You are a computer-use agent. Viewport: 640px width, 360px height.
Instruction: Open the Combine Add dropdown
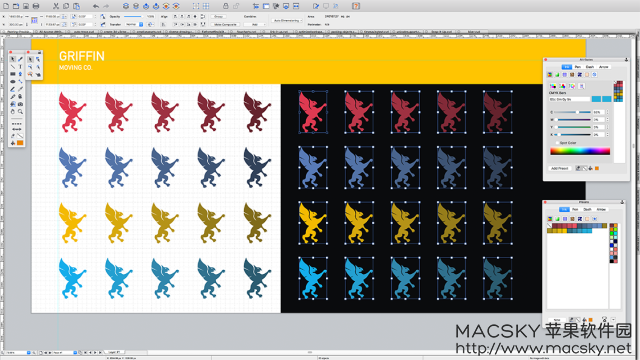[x=255, y=24]
